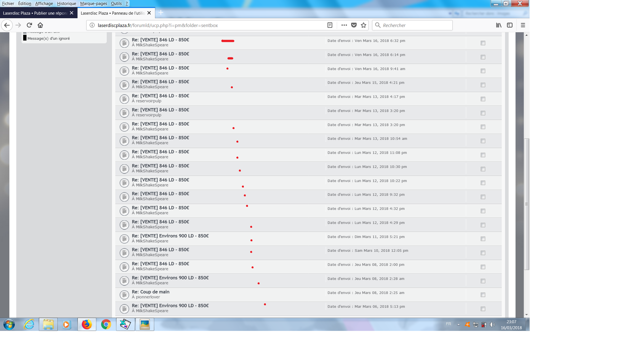Save page to Pocket icon

[x=354, y=25]
